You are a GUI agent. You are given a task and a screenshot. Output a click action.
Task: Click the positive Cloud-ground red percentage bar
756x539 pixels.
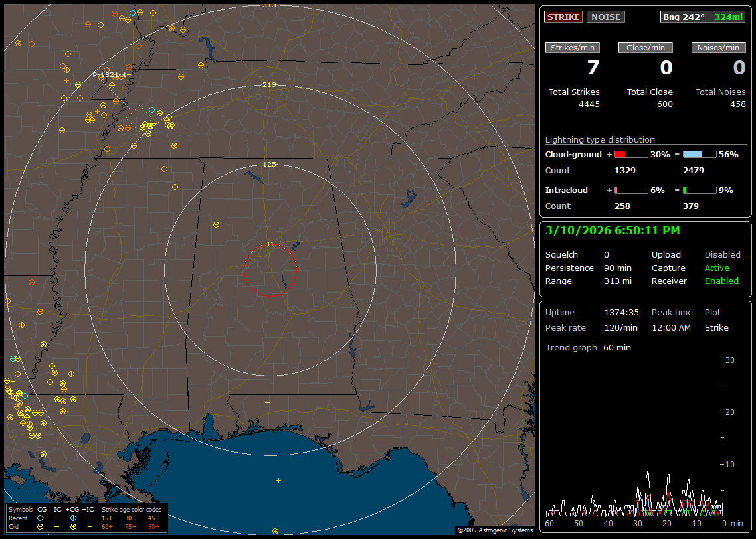pos(630,154)
